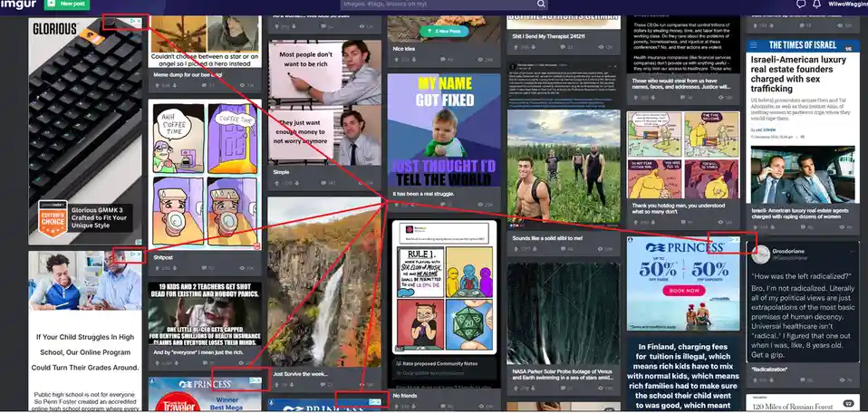Screen dimensions: 868x413
Task: Open comments on the Radicalization post
Action: click(x=806, y=379)
